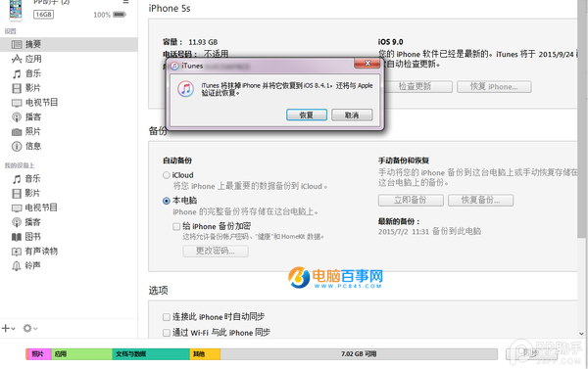Click the music note icon under On My Device
This screenshot has height=369, width=588.
[x=17, y=179]
